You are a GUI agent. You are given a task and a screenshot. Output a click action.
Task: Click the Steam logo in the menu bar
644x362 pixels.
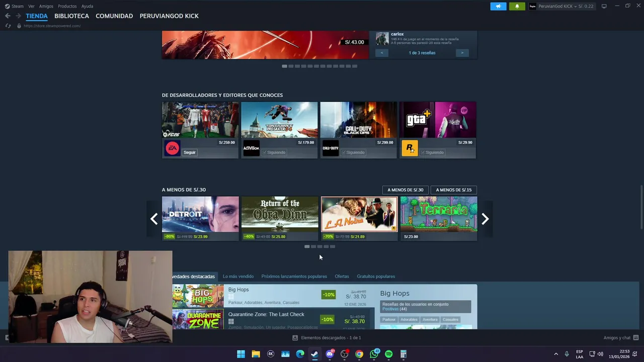7,6
